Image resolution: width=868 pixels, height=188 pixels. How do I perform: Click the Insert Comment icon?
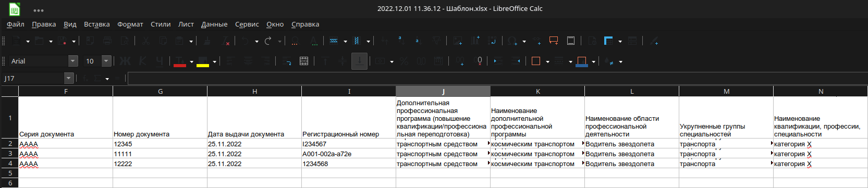[554, 41]
